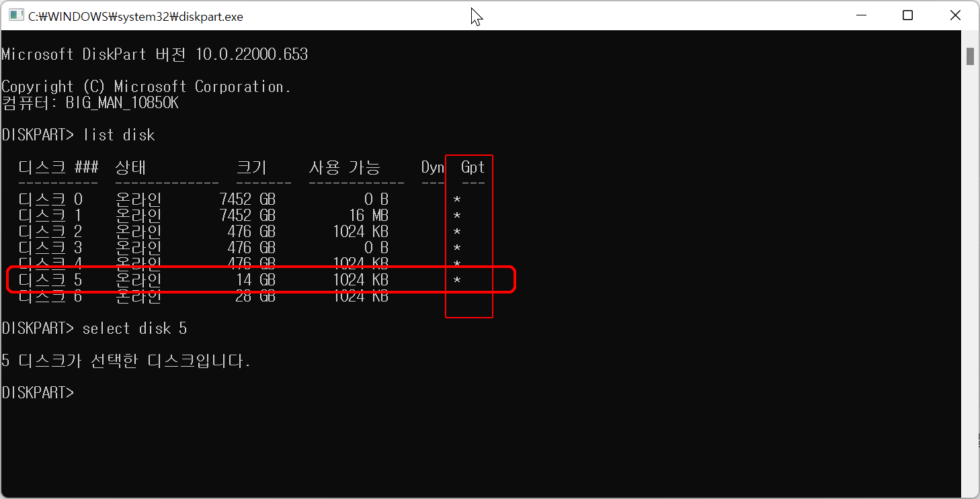Click the last empty 'DISKPART>' prompt
980x499 pixels.
(38, 393)
